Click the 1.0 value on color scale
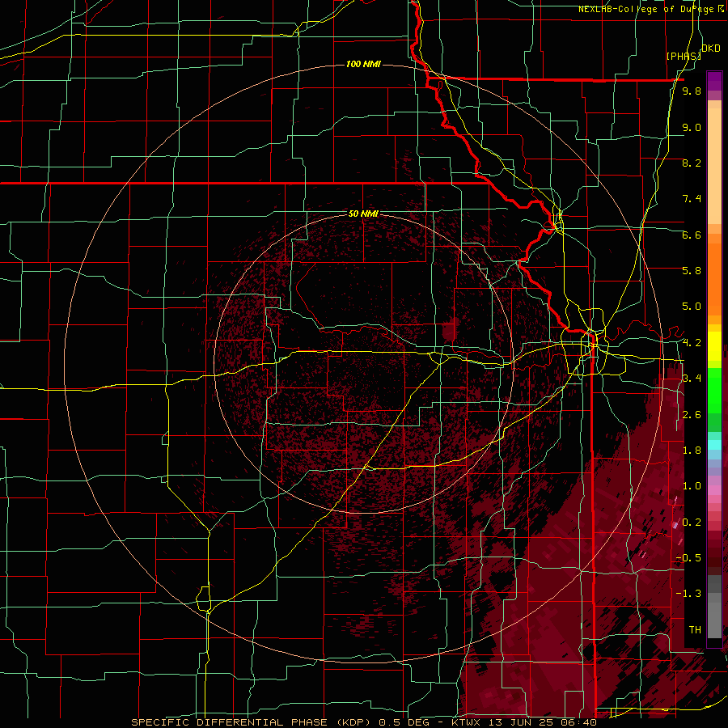 coord(692,486)
